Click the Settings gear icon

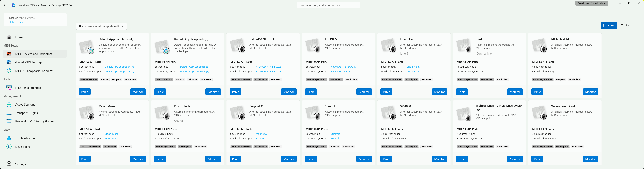tap(9, 164)
